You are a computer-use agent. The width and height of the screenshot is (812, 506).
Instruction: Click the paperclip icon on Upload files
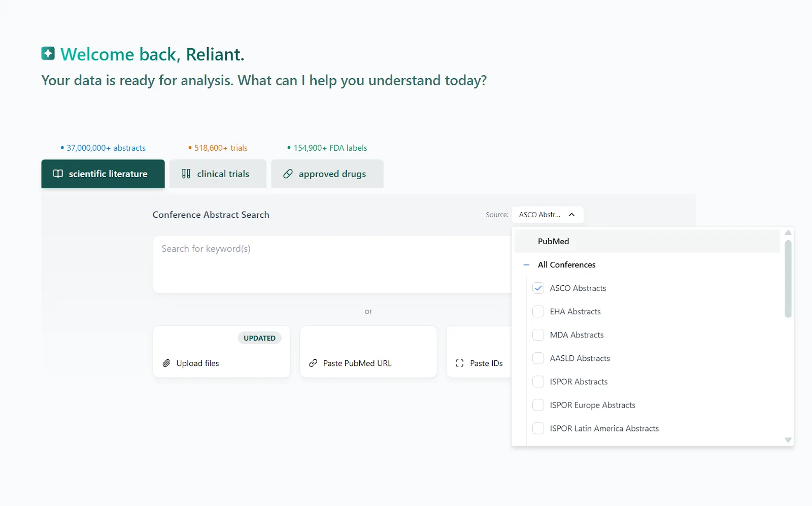tap(166, 363)
